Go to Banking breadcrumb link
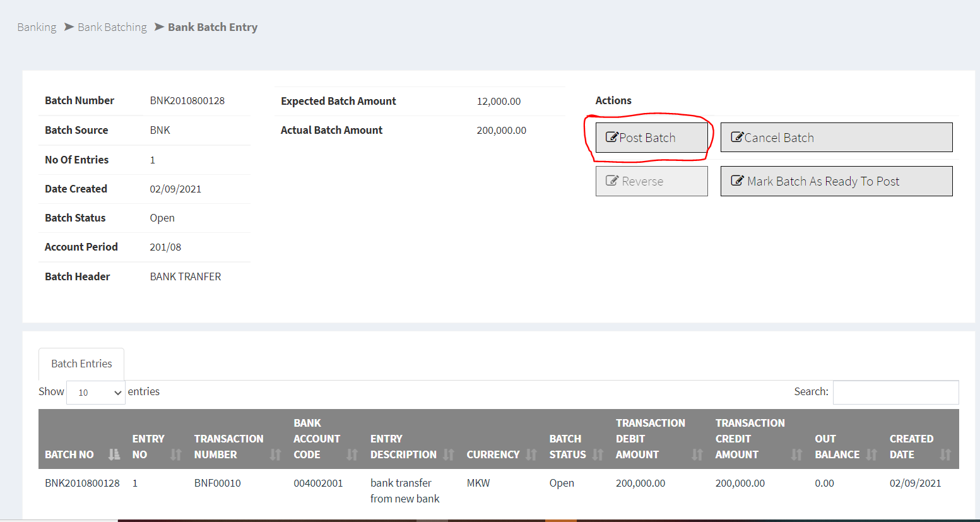 pos(37,27)
